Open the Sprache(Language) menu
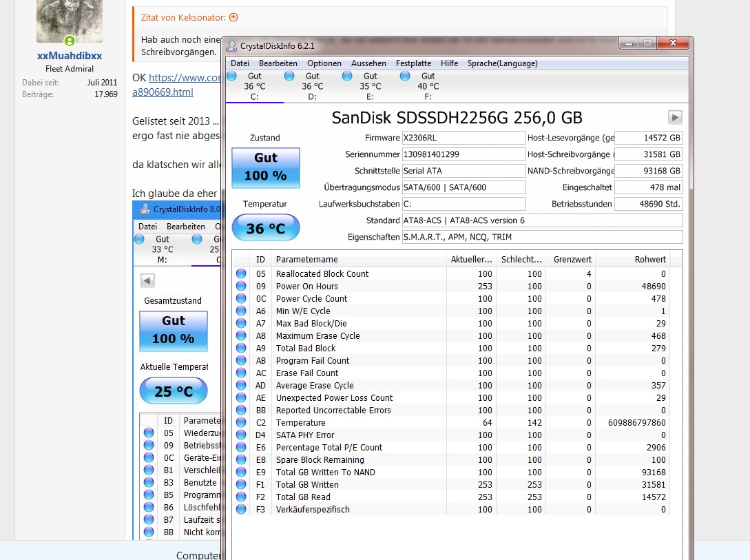Viewport: 750px width, 560px height. (x=502, y=63)
